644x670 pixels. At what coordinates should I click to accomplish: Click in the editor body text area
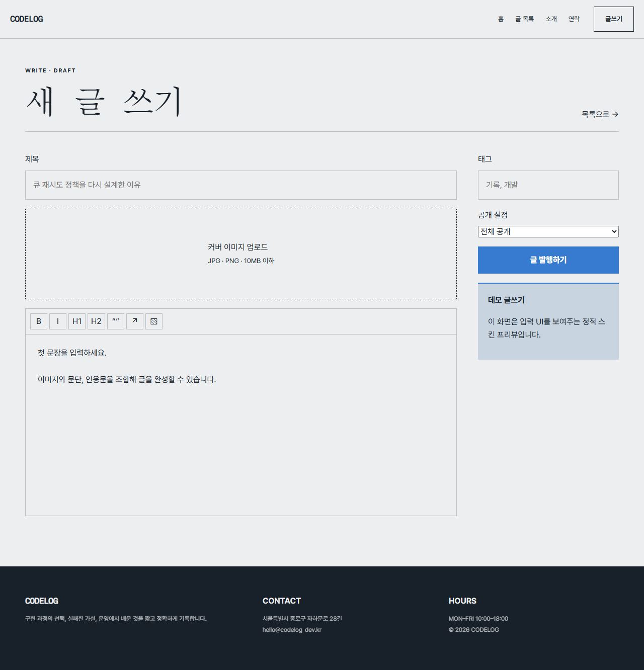coord(241,425)
